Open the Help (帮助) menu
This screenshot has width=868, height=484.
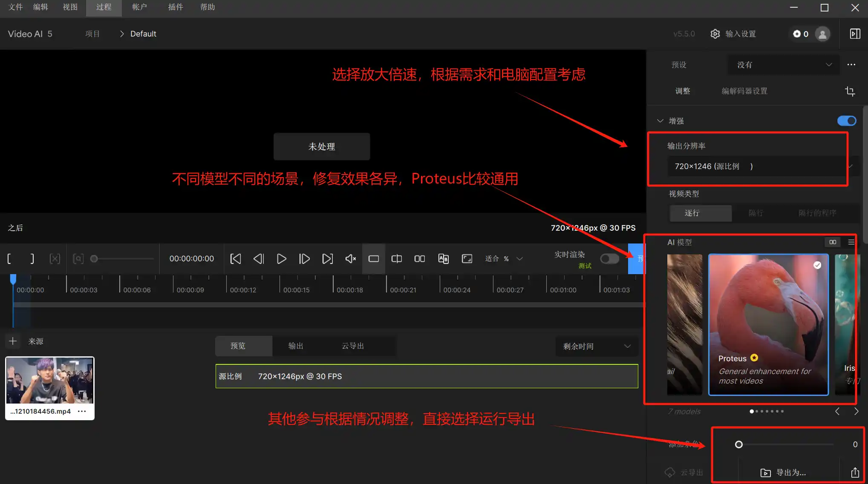(x=208, y=7)
